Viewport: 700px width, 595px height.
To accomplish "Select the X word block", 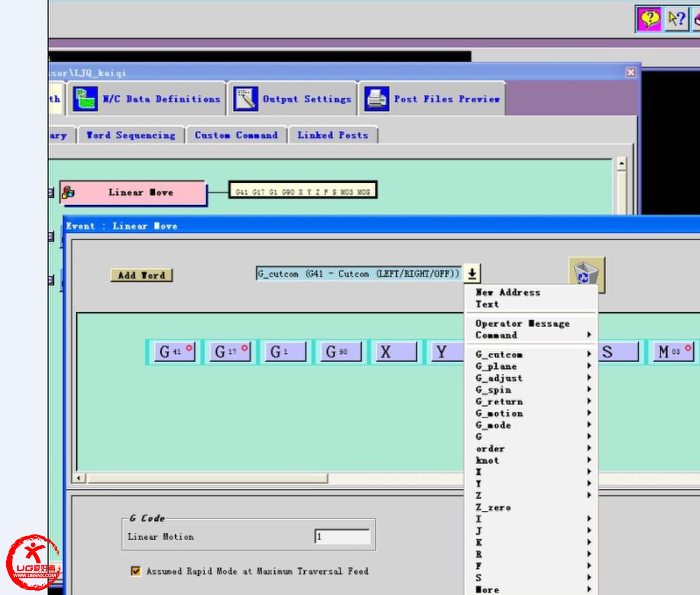I will pos(396,352).
